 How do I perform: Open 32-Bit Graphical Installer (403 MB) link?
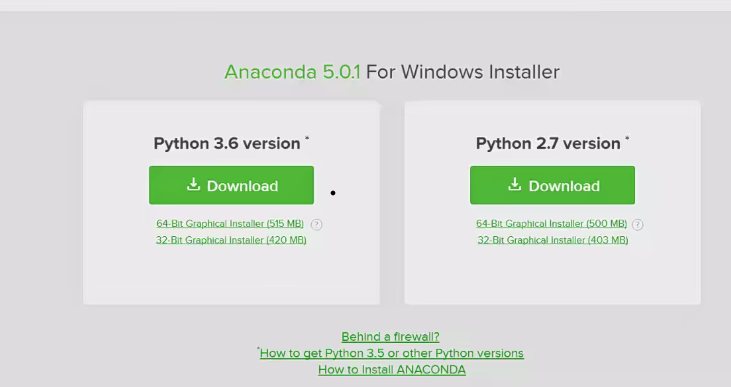click(x=553, y=240)
